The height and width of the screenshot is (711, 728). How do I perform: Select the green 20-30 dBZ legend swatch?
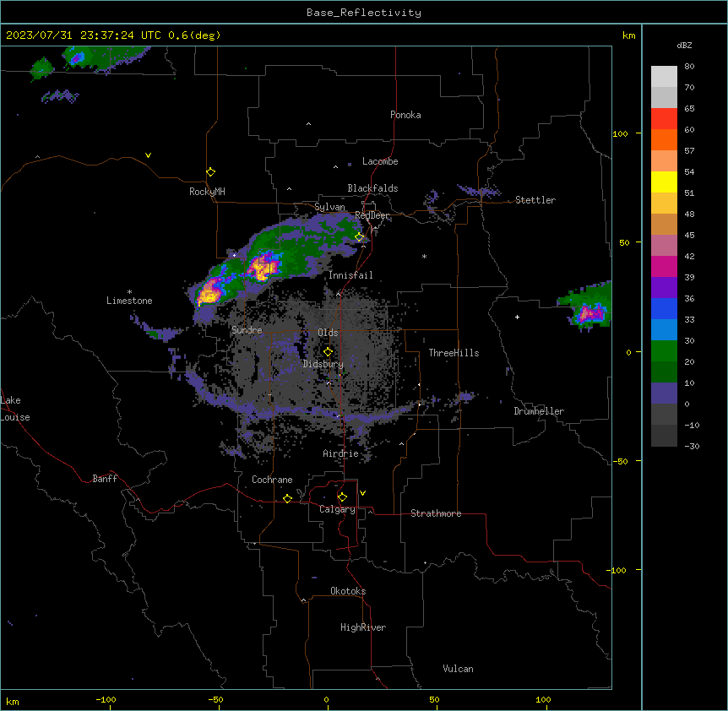click(664, 351)
